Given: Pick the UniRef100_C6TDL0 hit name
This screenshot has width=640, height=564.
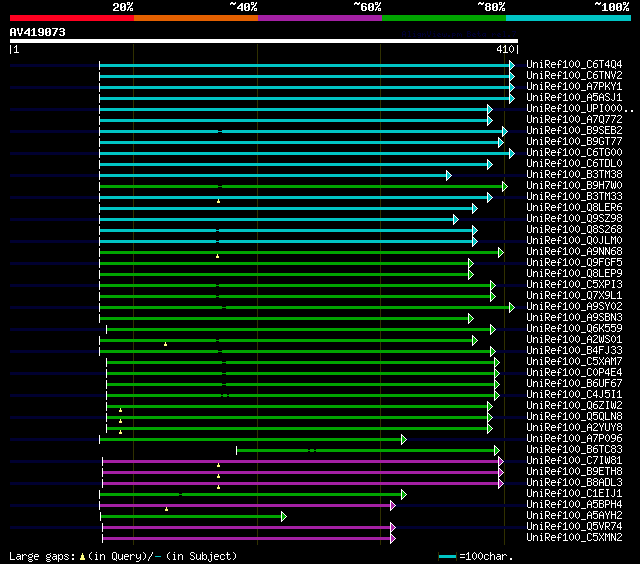Looking at the screenshot, I should tap(574, 164).
